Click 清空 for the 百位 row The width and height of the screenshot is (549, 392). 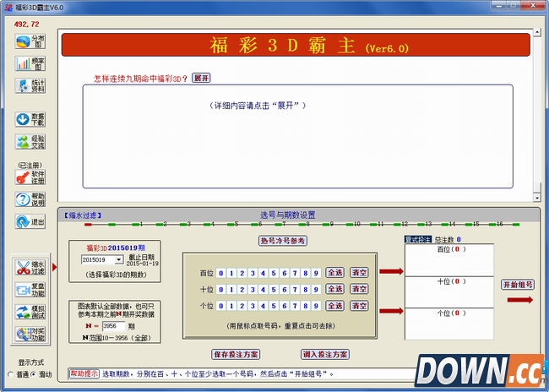coord(359,273)
